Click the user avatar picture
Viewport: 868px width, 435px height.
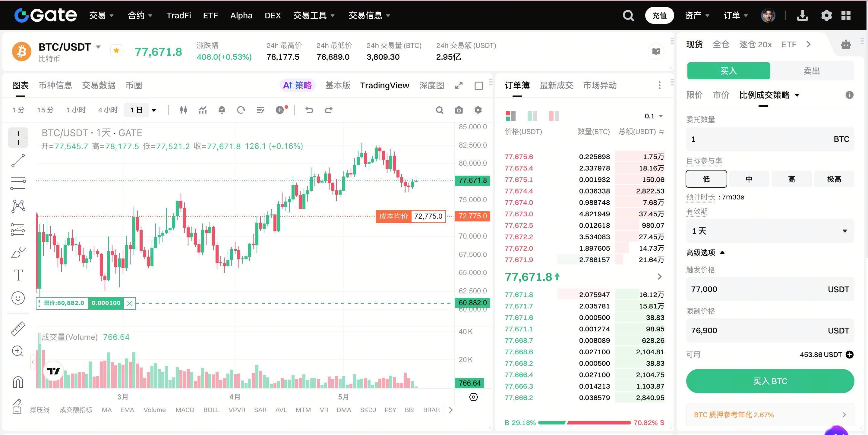(x=768, y=15)
